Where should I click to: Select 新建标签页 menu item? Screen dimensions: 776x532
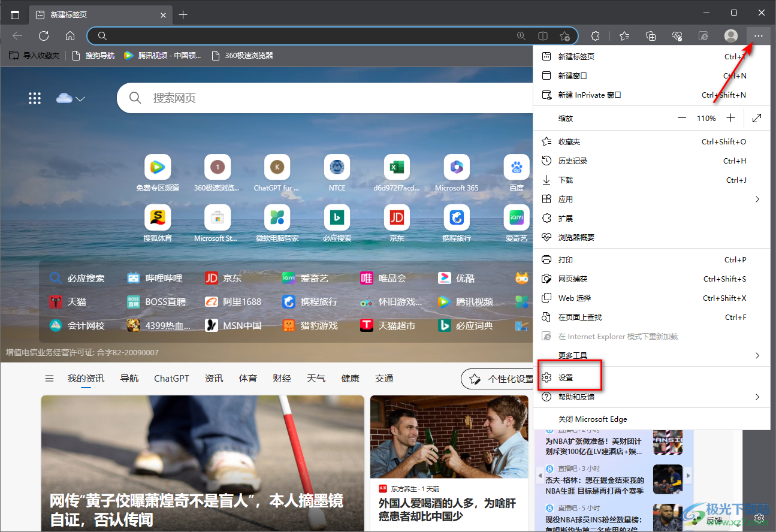click(x=651, y=56)
